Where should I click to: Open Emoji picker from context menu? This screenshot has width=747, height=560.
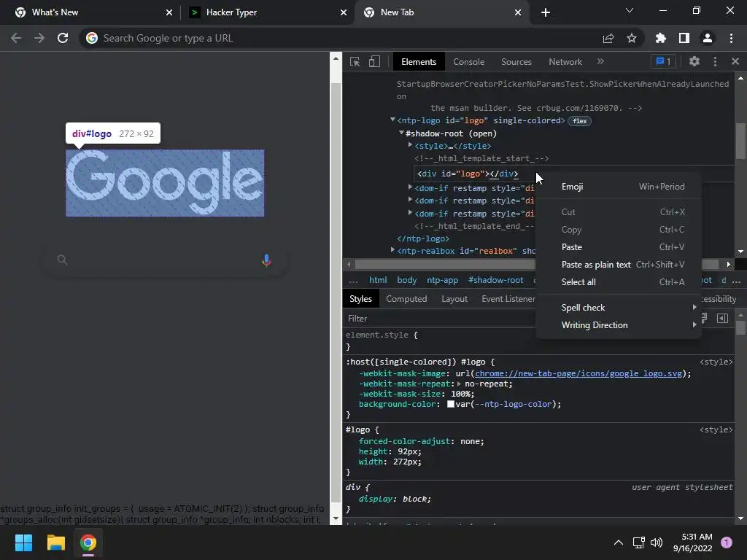pyautogui.click(x=619, y=187)
